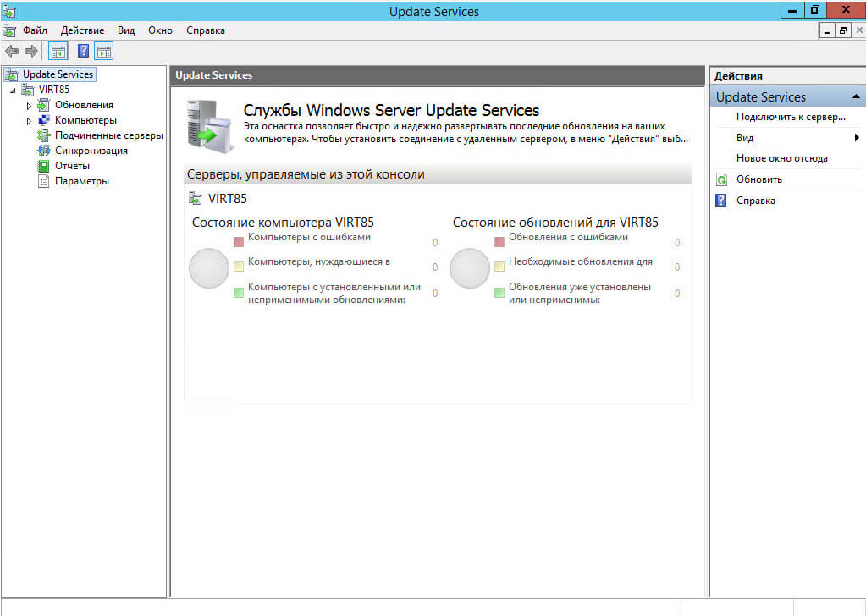Click the Обновить action label
The image size is (866, 616).
[758, 179]
